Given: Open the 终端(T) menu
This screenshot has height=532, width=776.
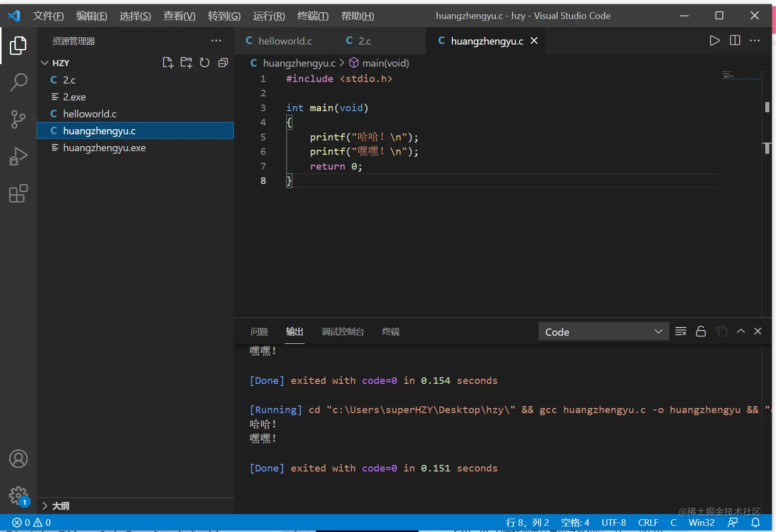Looking at the screenshot, I should (x=313, y=16).
